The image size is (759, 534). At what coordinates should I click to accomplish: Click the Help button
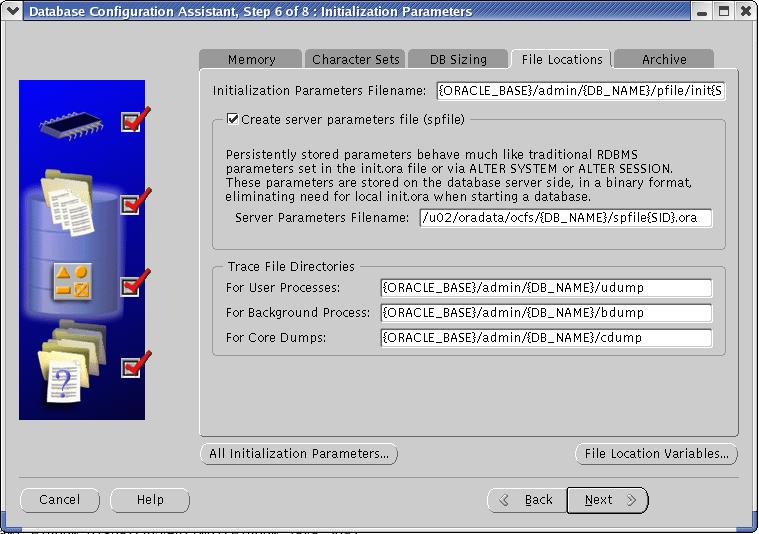click(x=150, y=500)
